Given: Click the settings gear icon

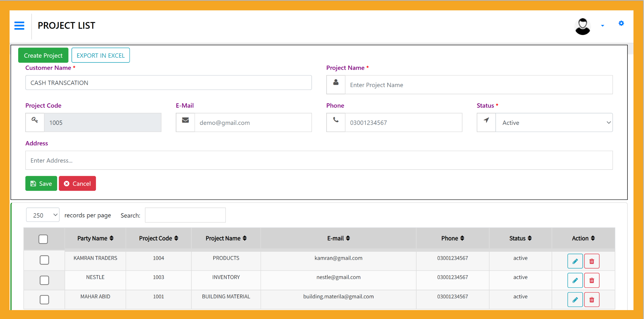Looking at the screenshot, I should tap(621, 23).
